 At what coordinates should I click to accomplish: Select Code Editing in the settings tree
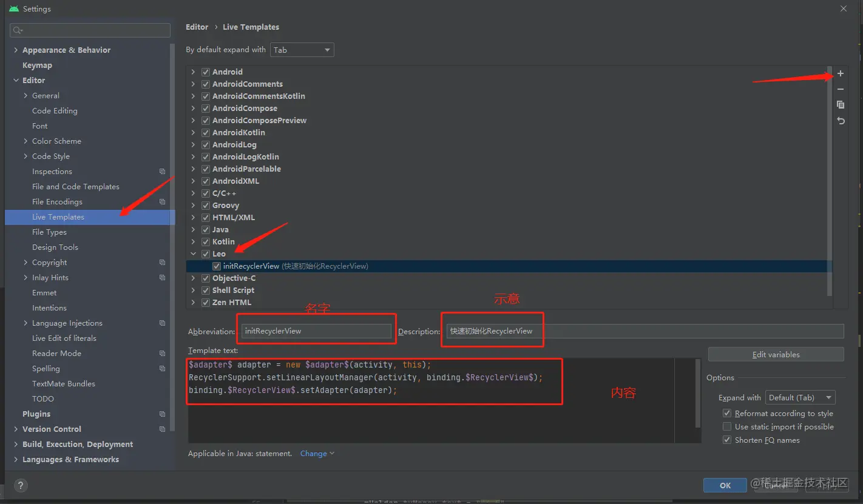pyautogui.click(x=55, y=111)
